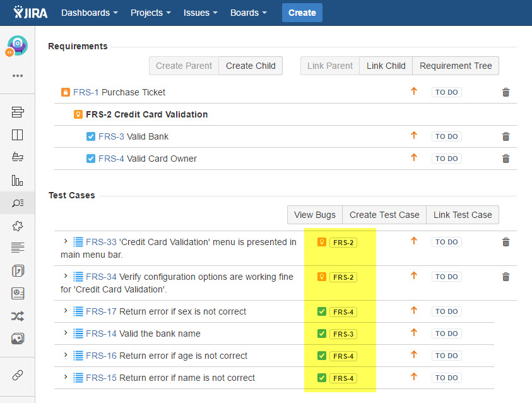Click the shuffle arrows sidebar icon
This screenshot has width=532, height=403.
point(18,316)
